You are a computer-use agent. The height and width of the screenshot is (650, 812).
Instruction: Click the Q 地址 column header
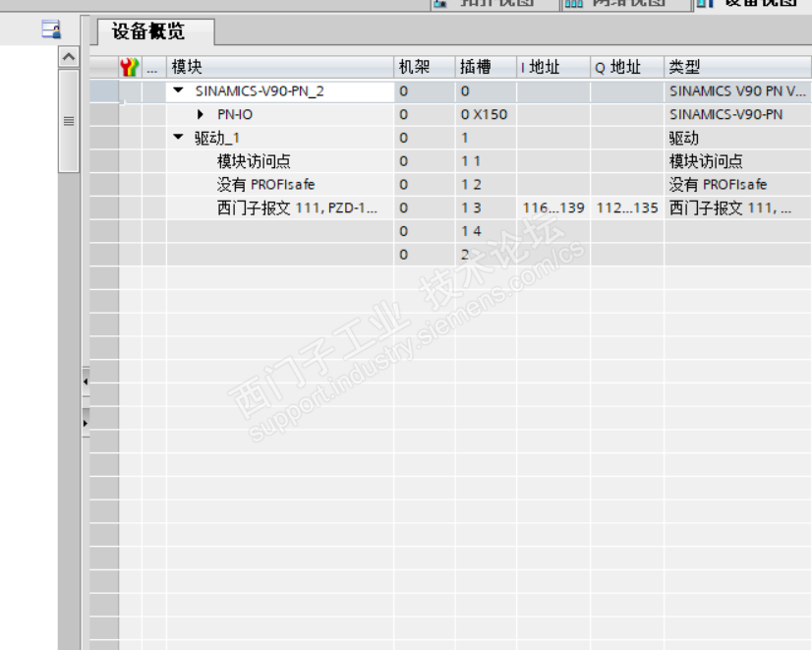627,67
